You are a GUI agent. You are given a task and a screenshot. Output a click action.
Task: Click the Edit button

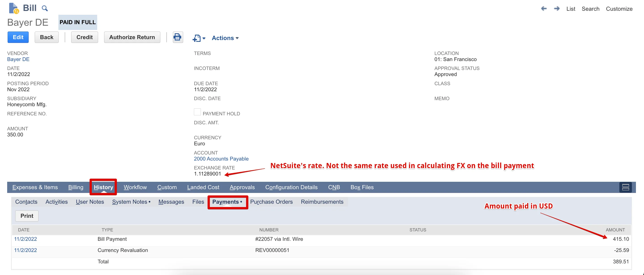[18, 37]
